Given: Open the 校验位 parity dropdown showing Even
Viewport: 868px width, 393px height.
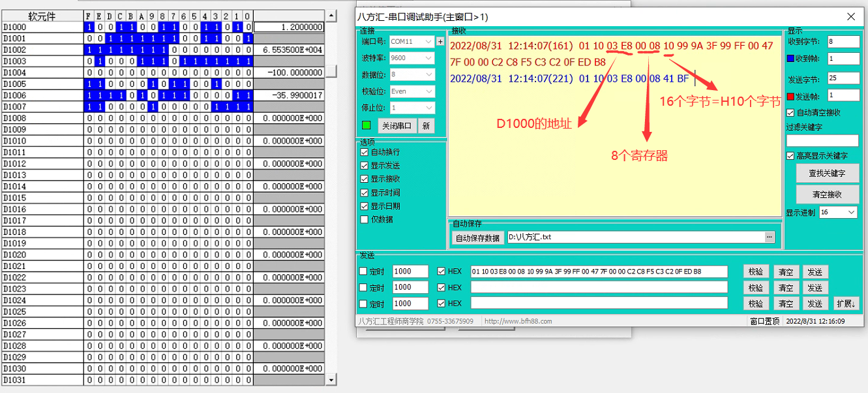Looking at the screenshot, I should [412, 92].
